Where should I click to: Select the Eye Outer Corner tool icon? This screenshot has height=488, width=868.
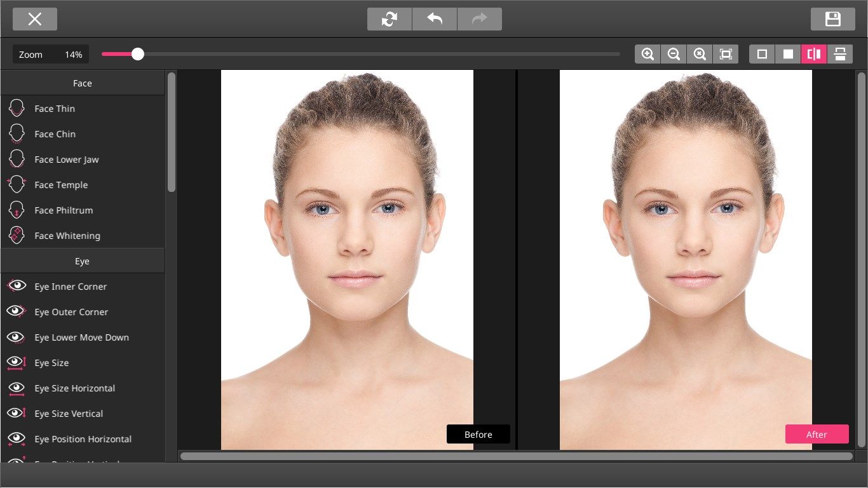pyautogui.click(x=16, y=312)
